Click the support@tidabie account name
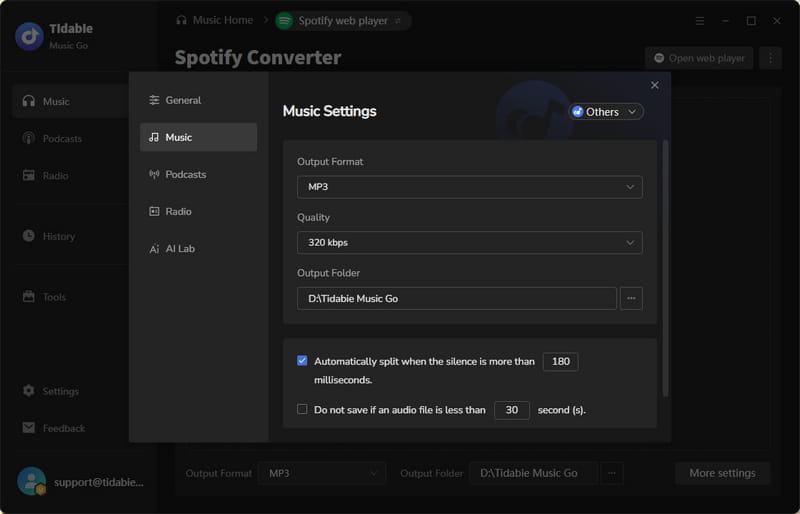This screenshot has width=800, height=514. [x=99, y=482]
